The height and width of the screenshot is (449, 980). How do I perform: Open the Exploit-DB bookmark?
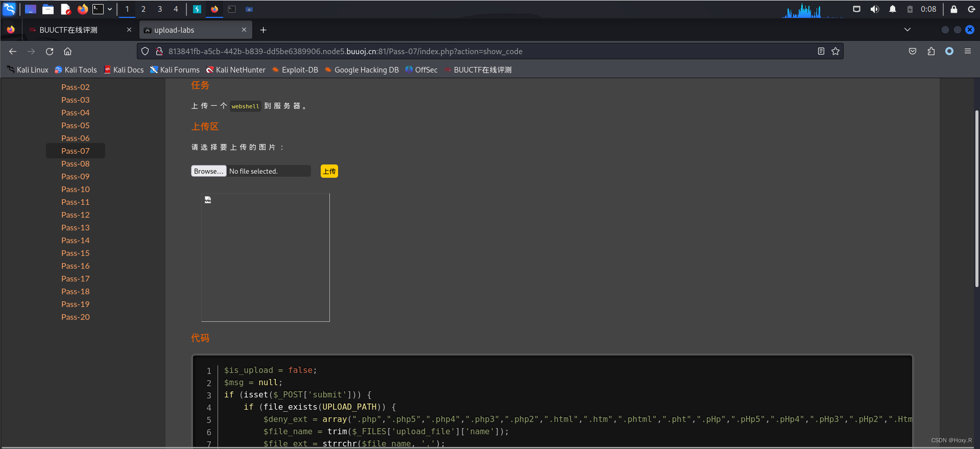tap(295, 70)
